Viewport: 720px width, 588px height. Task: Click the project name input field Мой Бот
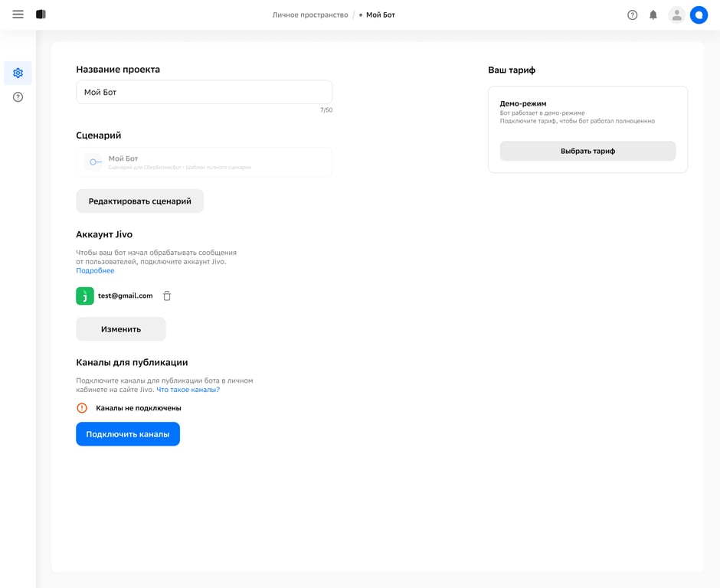click(x=204, y=91)
